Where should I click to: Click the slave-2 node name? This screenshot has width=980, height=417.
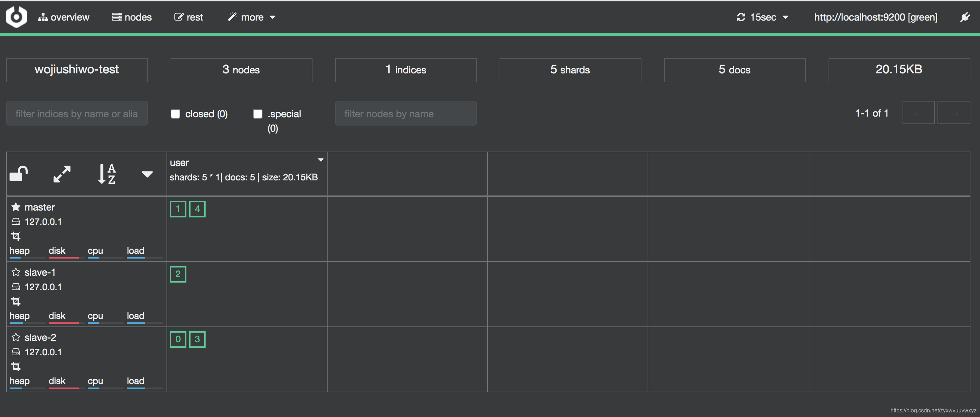[x=40, y=337]
